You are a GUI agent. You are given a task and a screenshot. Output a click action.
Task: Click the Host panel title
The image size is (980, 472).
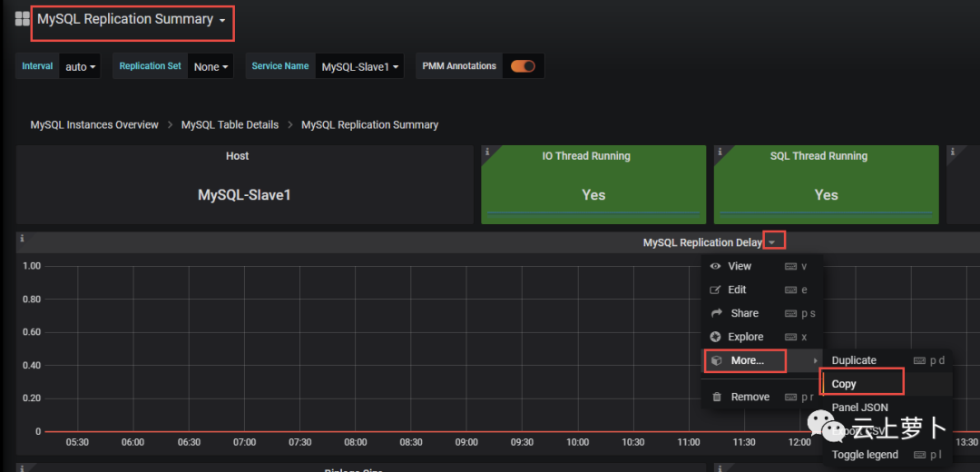238,155
